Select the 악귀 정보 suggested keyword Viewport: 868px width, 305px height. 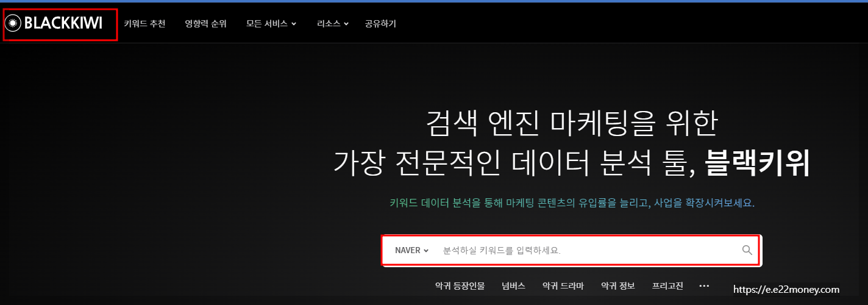click(617, 285)
